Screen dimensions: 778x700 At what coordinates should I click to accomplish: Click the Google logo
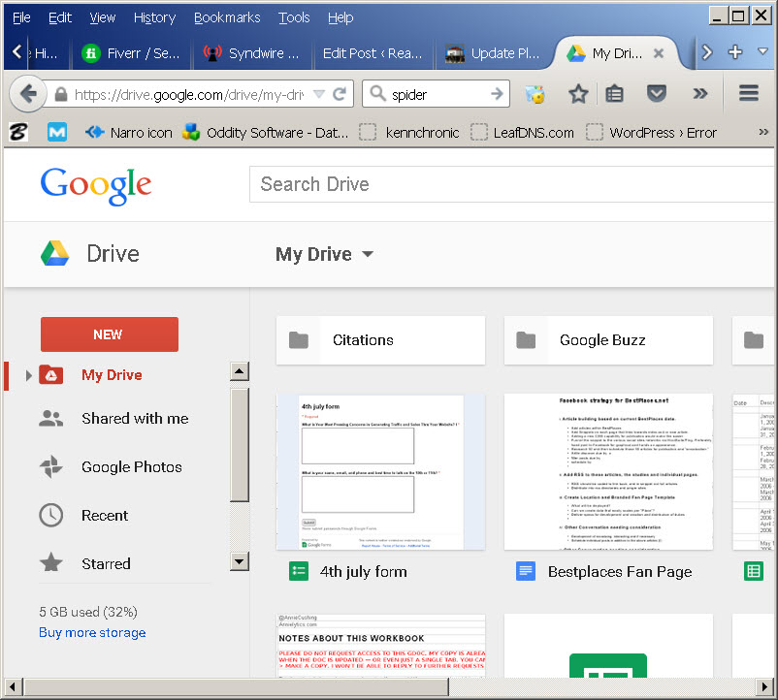[96, 185]
